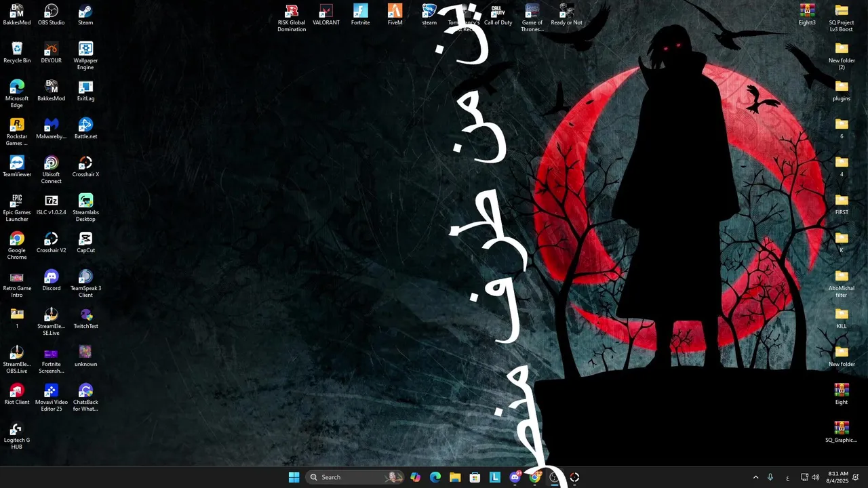Launch the Game of Thrones shortcut

[x=532, y=18]
